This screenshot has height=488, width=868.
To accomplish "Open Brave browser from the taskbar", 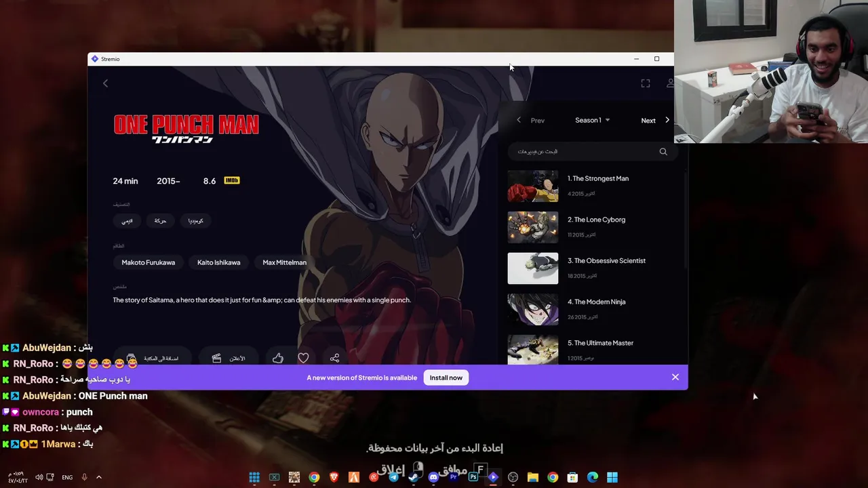I will tap(334, 477).
